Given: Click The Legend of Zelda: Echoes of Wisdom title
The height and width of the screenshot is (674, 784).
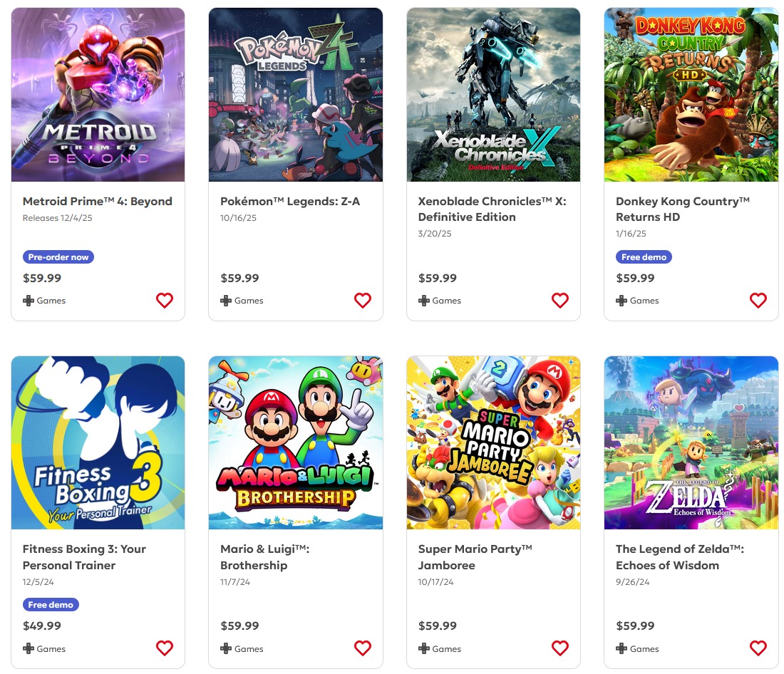Looking at the screenshot, I should 679,557.
